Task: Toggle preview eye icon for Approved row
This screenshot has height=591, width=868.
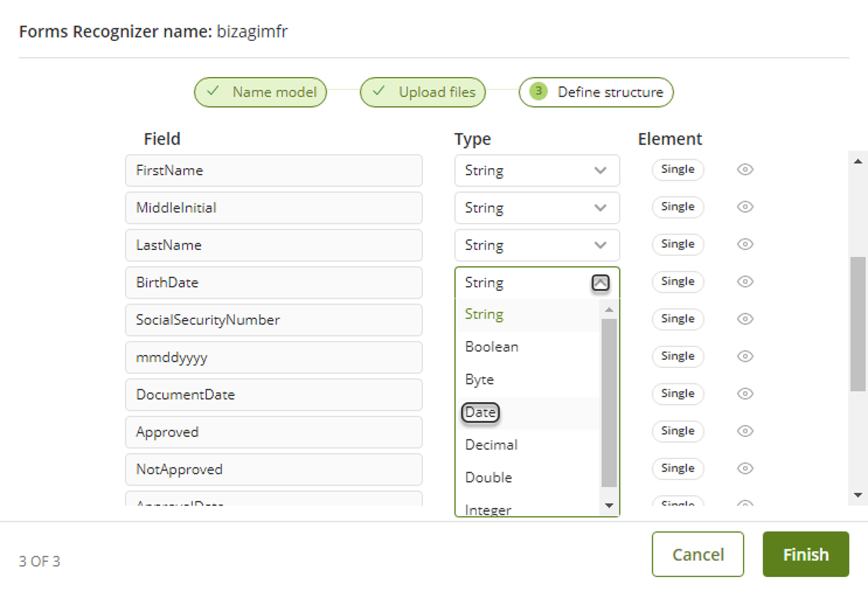Action: coord(745,431)
